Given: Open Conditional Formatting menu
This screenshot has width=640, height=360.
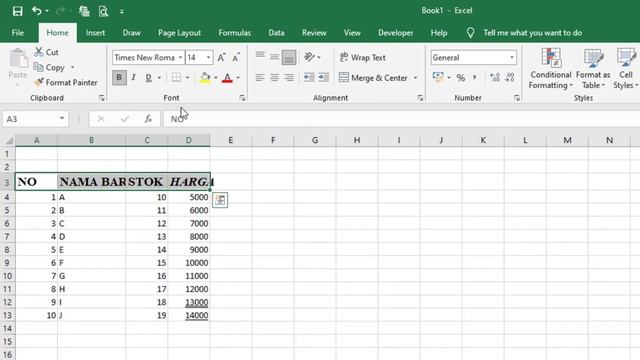Looking at the screenshot, I should [x=551, y=68].
